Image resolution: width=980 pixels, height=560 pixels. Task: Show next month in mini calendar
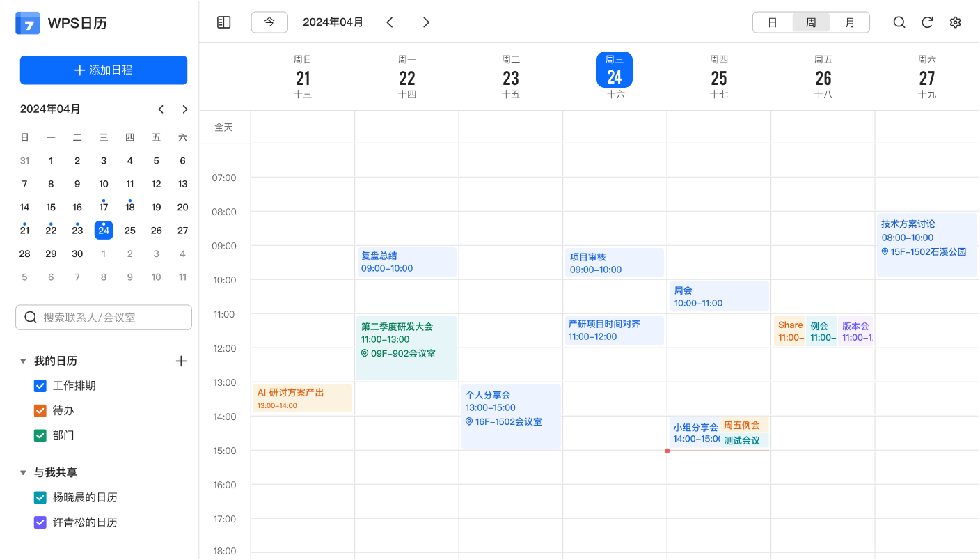184,109
